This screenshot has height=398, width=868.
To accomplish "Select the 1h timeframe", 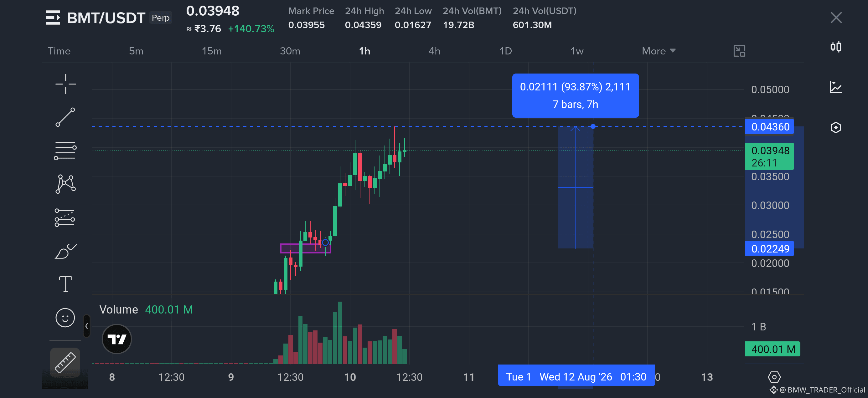I will 364,51.
